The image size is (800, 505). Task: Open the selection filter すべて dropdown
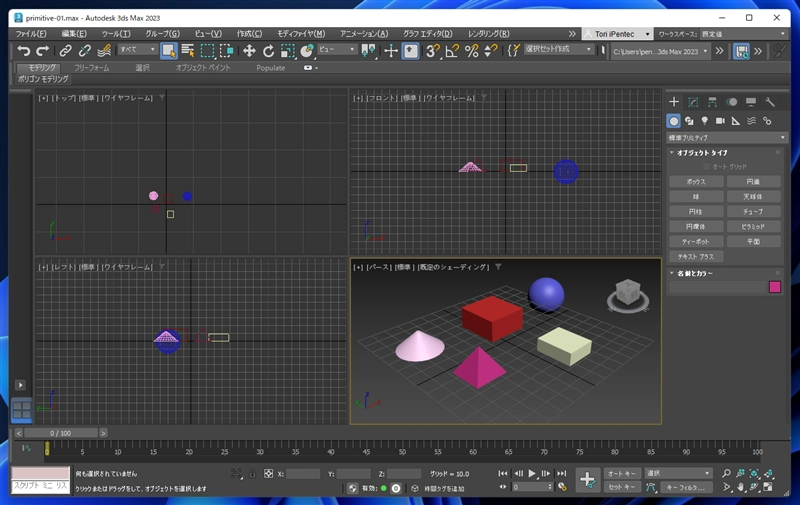(x=137, y=49)
